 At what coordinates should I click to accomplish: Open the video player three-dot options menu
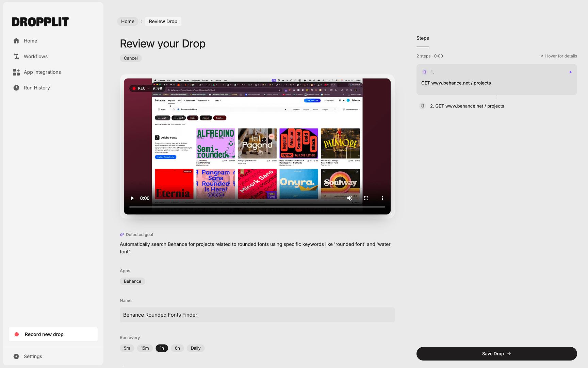(382, 198)
